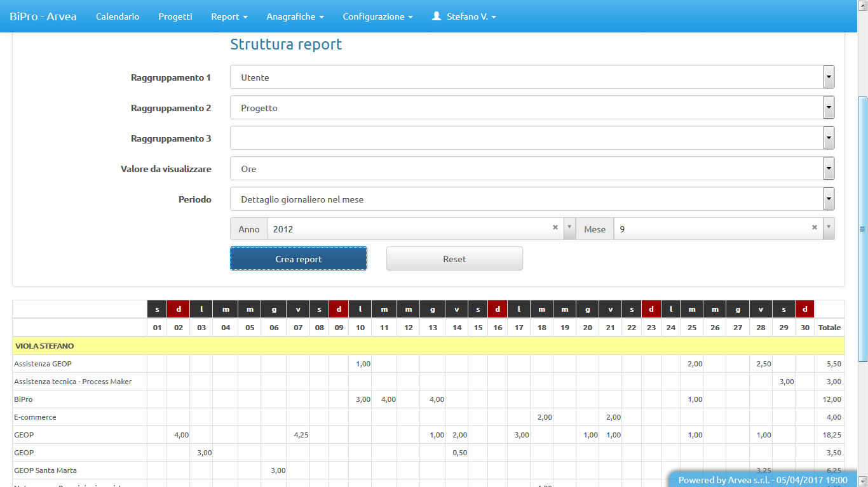Click the Reset button
Image resolution: width=868 pixels, height=487 pixels.
pyautogui.click(x=454, y=259)
